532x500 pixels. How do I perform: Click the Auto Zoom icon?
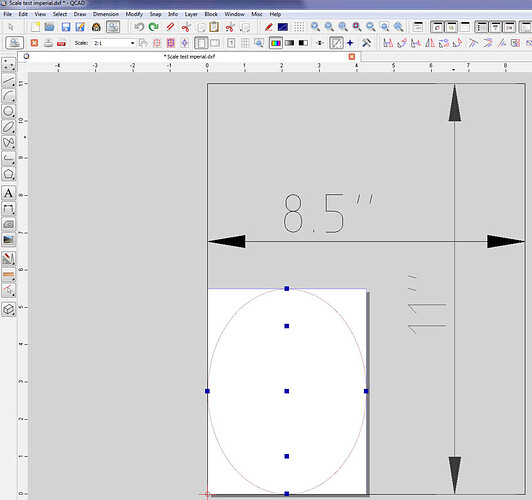pos(343,27)
